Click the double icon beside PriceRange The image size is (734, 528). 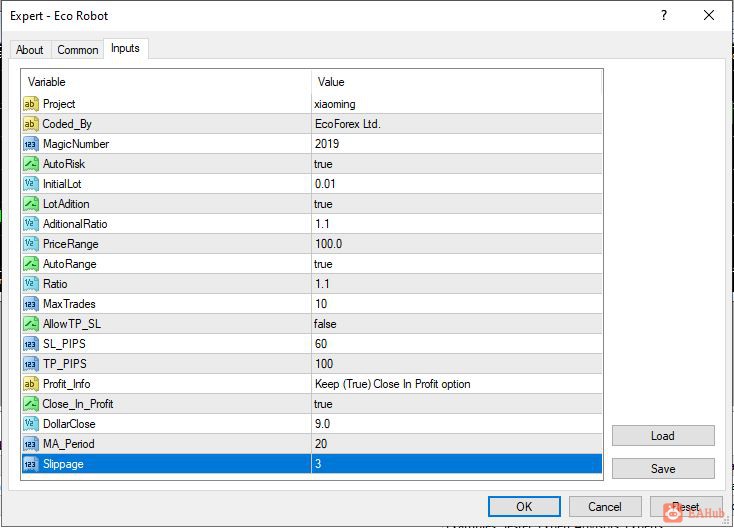(x=30, y=244)
